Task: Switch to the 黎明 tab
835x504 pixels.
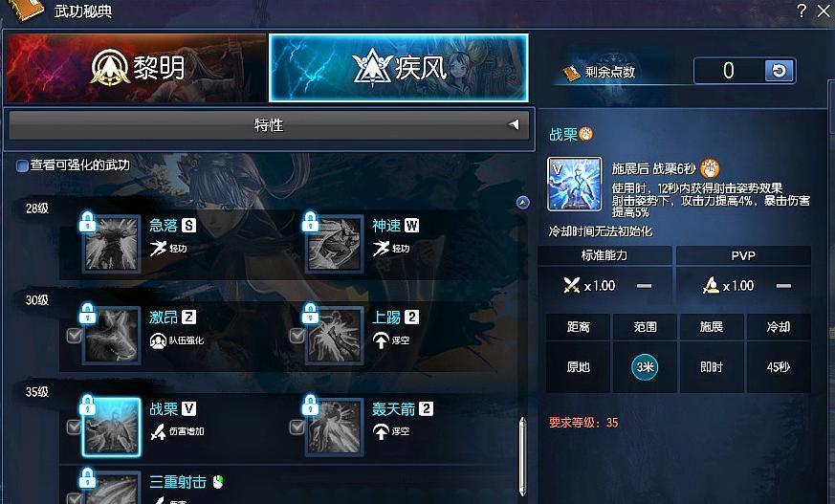Action: pyautogui.click(x=136, y=68)
